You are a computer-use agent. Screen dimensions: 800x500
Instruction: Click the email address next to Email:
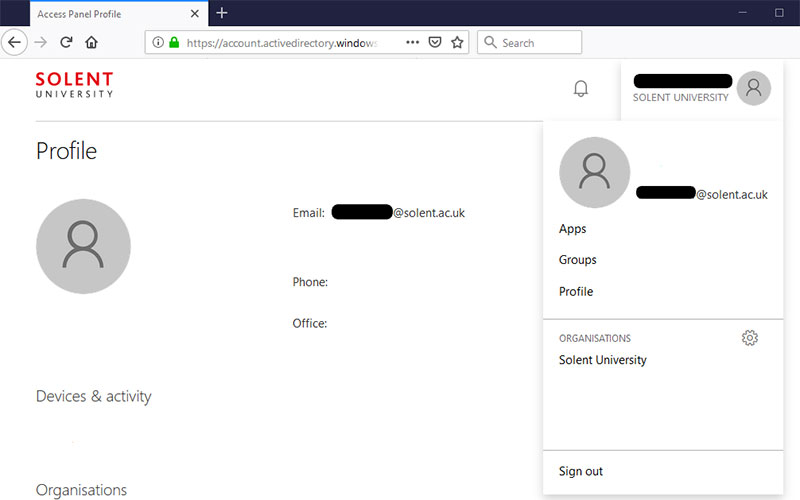click(x=398, y=212)
